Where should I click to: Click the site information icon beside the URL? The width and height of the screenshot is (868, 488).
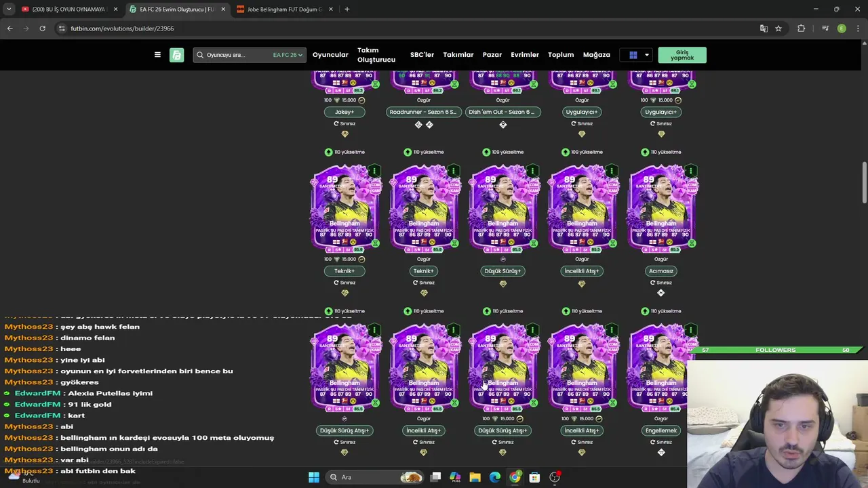(62, 28)
